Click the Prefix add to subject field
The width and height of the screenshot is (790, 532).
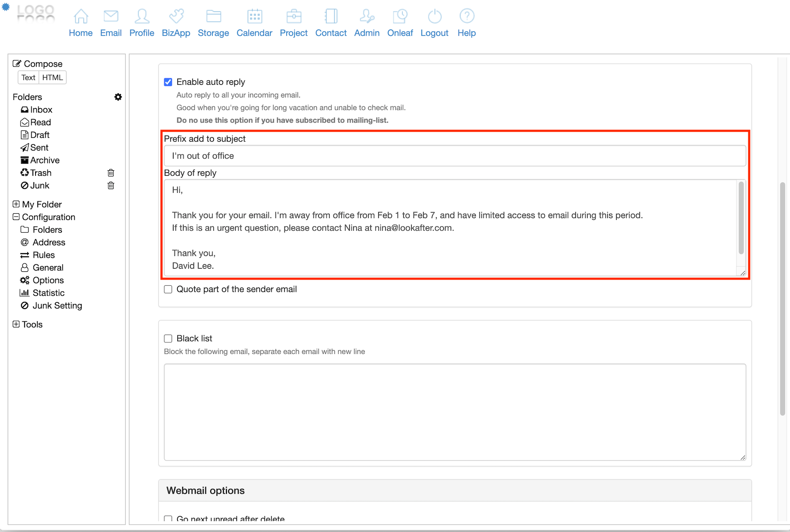(455, 156)
